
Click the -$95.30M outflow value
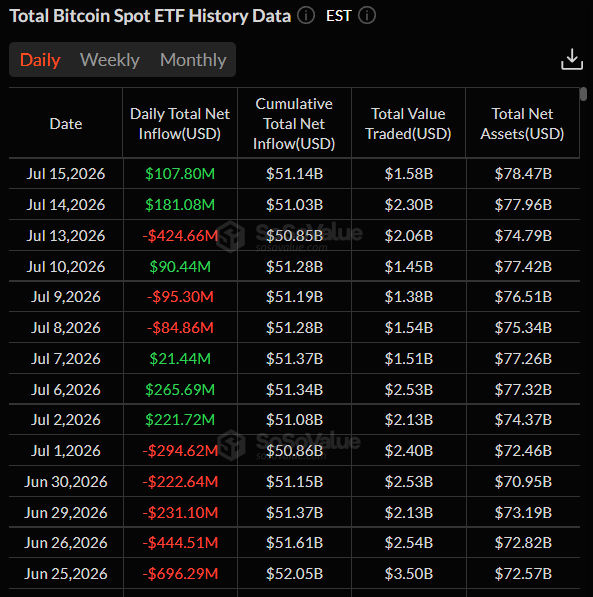click(x=180, y=297)
